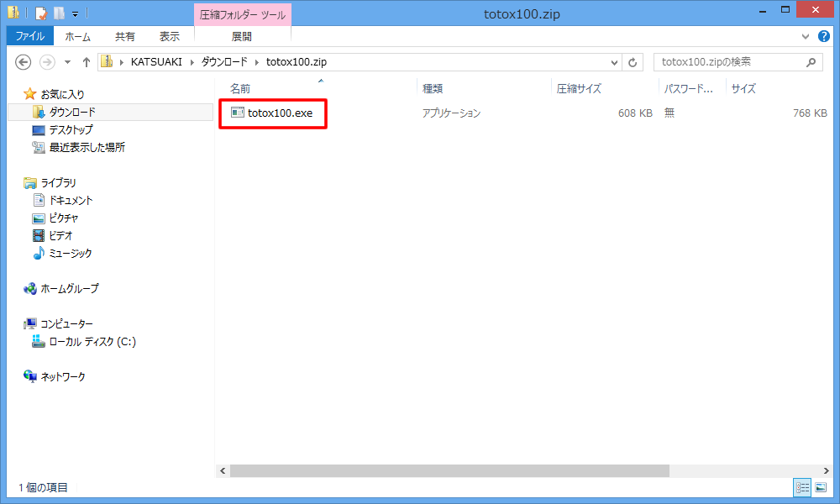
Task: Select ネットワーク in the navigation pane
Action: [63, 377]
